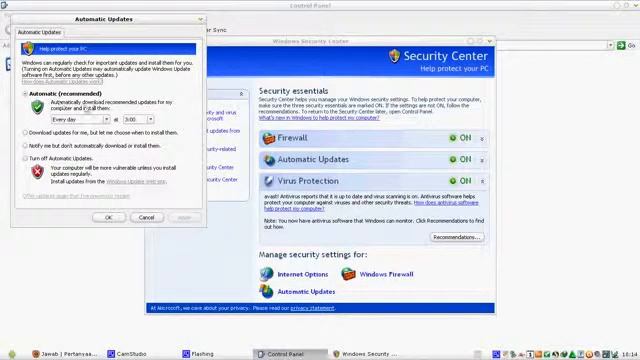Click the Firewall icon in Security Center
This screenshot has height=360, width=640.
point(269,138)
